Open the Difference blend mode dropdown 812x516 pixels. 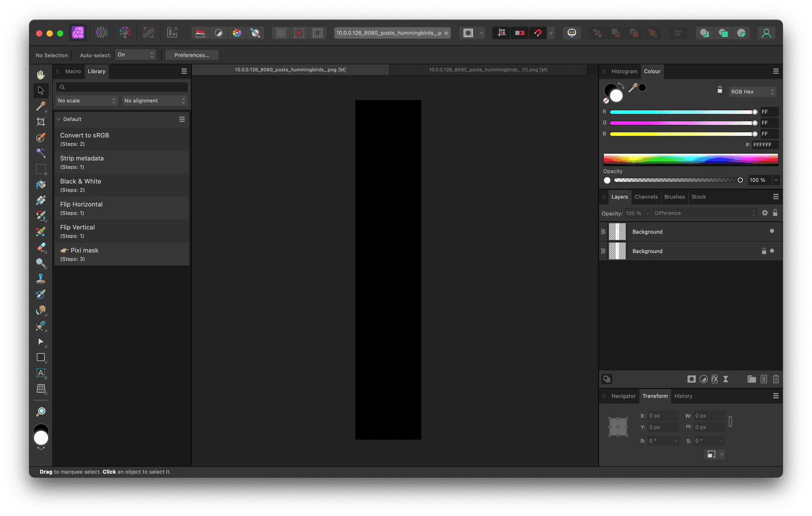[705, 213]
